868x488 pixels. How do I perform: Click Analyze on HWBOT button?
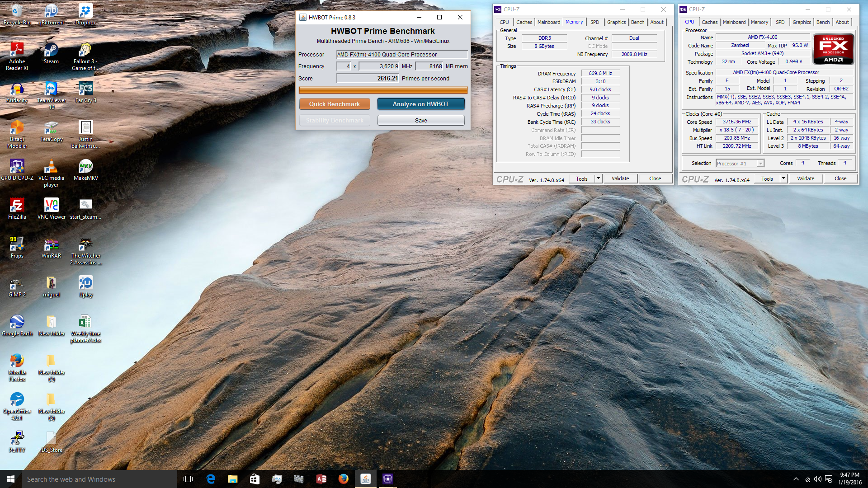tap(421, 104)
